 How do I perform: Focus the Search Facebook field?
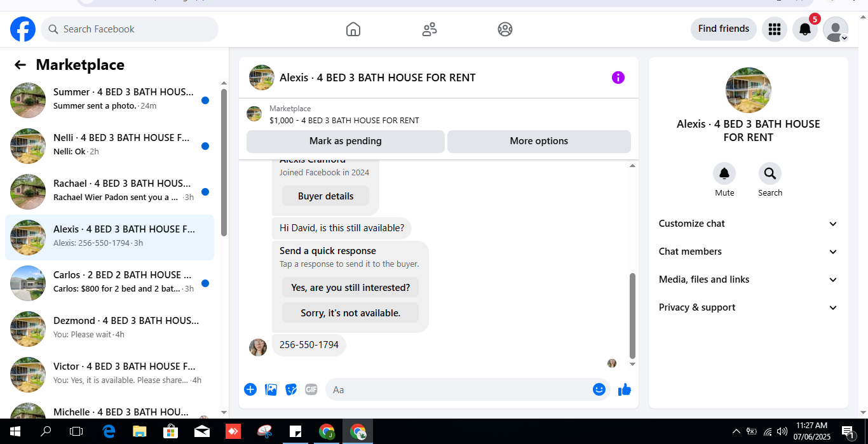click(x=130, y=29)
